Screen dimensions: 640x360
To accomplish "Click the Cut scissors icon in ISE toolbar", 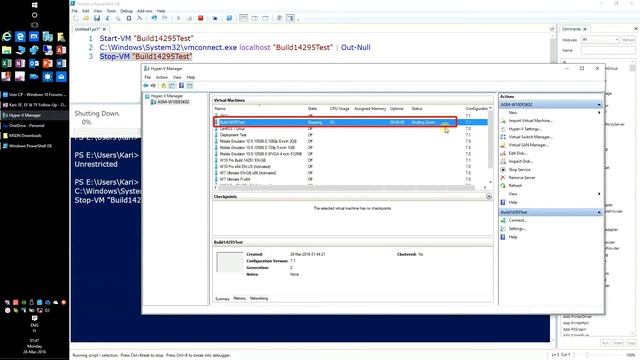I will pos(108,18).
